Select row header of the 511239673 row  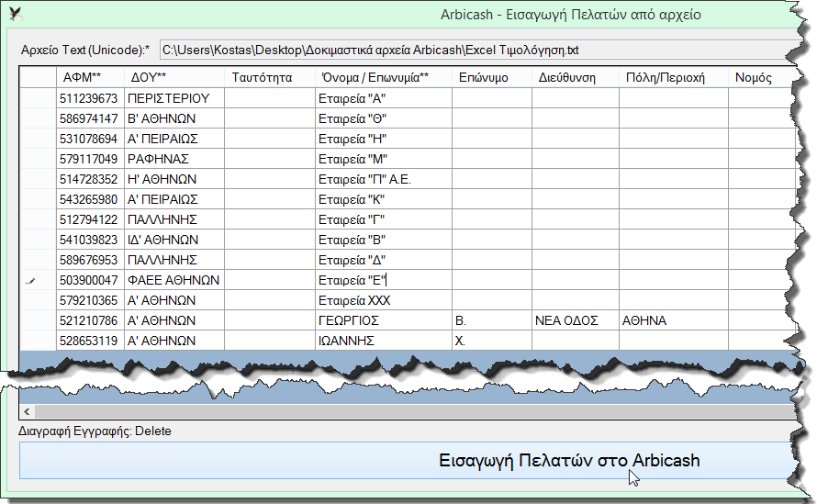point(38,98)
